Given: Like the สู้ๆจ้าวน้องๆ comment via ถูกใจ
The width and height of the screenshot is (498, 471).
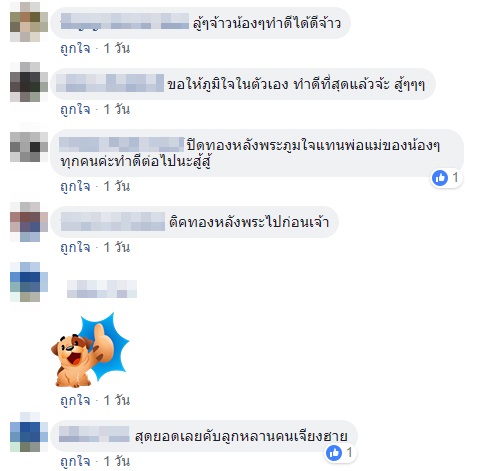Looking at the screenshot, I should [x=75, y=49].
